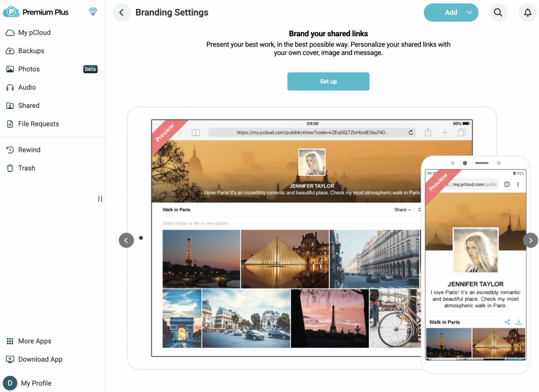
Task: Open File Requests page
Action: (38, 124)
